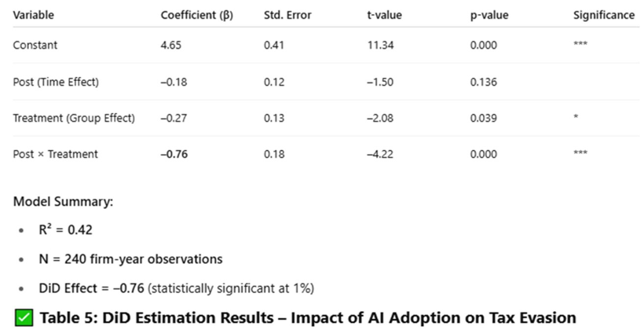The height and width of the screenshot is (330, 644).
Task: Select the Constant row label
Action: tap(35, 45)
